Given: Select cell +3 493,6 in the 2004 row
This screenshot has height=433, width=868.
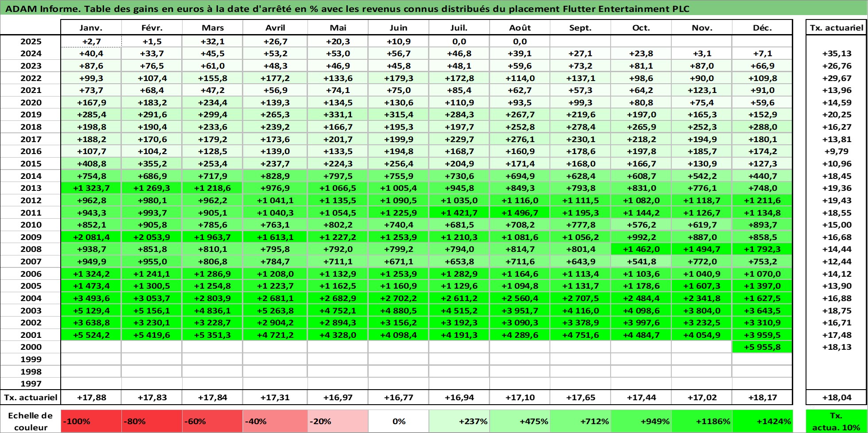Looking at the screenshot, I should pyautogui.click(x=91, y=298).
